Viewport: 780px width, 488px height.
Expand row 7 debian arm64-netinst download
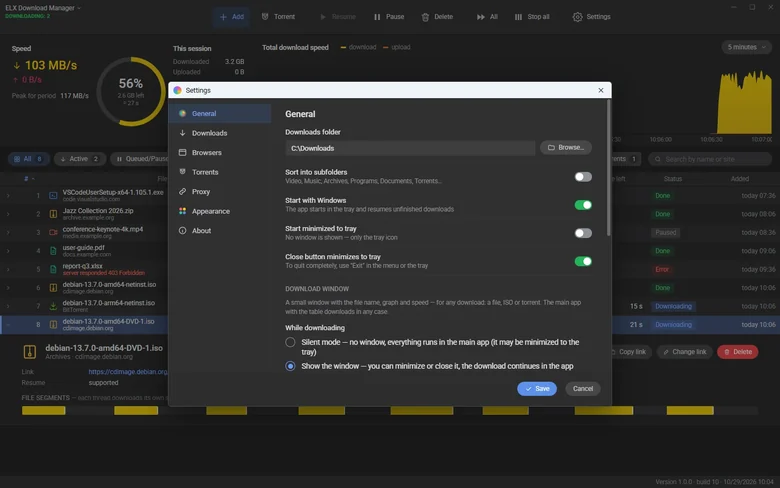[x=8, y=306]
